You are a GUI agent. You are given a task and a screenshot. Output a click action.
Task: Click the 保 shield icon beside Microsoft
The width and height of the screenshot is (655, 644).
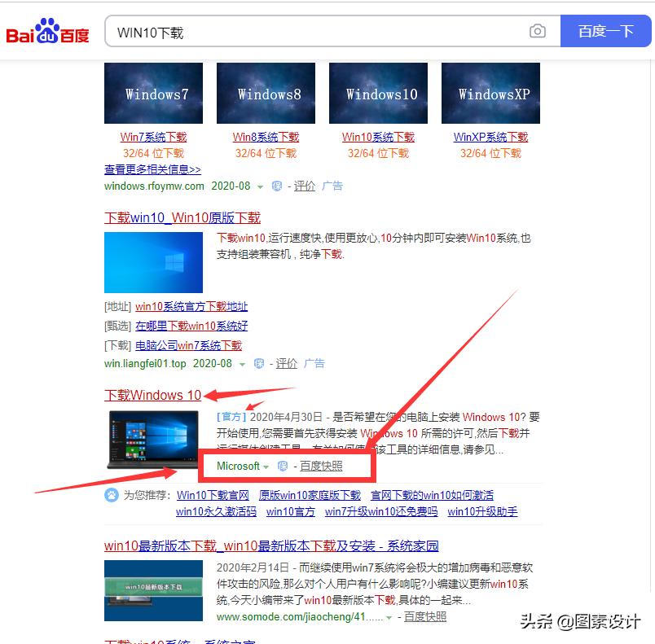283,466
